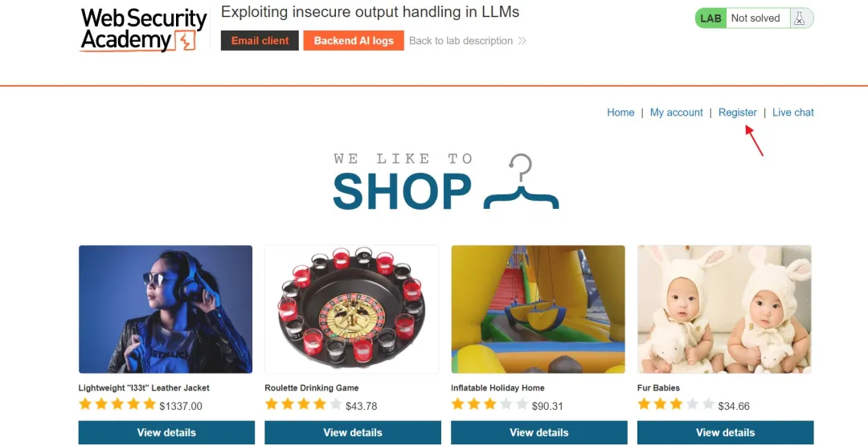Open the Live chat
Image resolution: width=868 pixels, height=446 pixels.
pyautogui.click(x=792, y=113)
